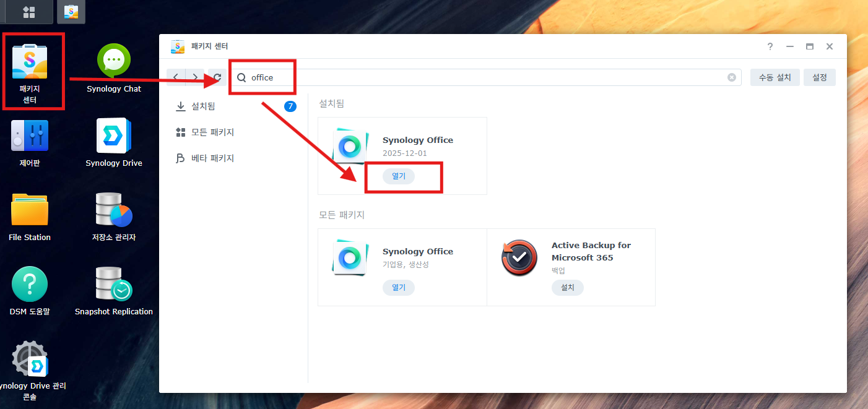Open the 제어판 control panel icon
Viewport: 868px width, 409px height.
point(30,135)
